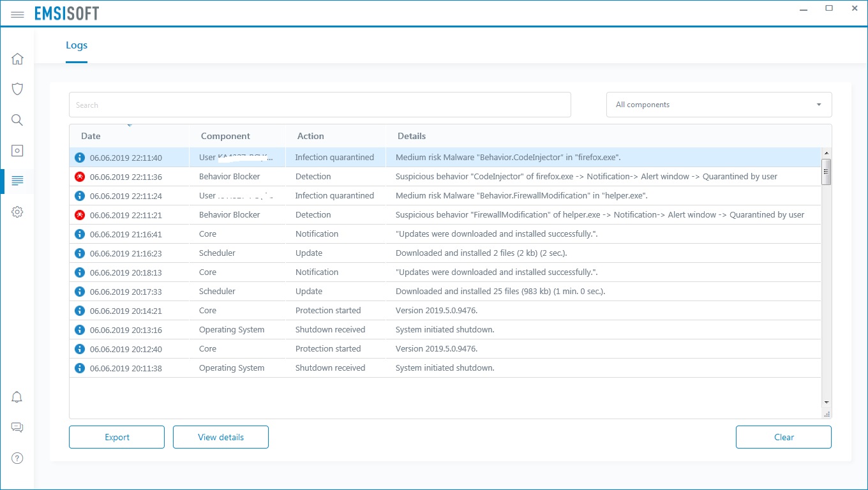This screenshot has width=868, height=490.
Task: Open the Settings gear icon
Action: tap(17, 212)
